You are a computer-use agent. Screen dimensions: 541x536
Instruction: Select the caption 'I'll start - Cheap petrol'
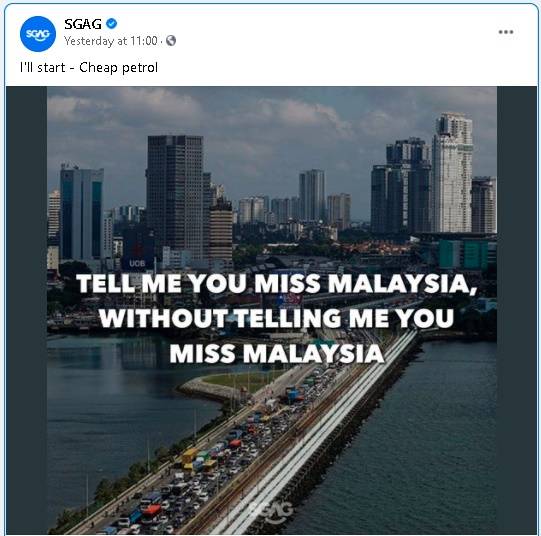(x=89, y=67)
